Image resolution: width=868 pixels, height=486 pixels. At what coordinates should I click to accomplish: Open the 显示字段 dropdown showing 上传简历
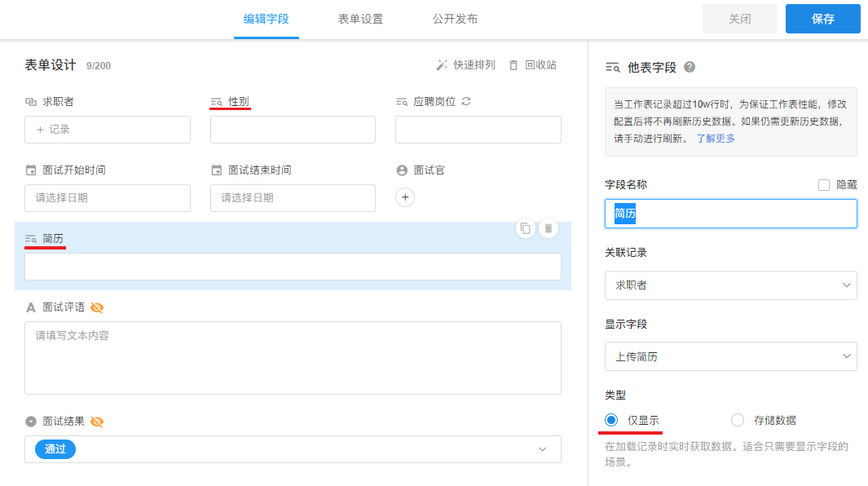pos(731,356)
